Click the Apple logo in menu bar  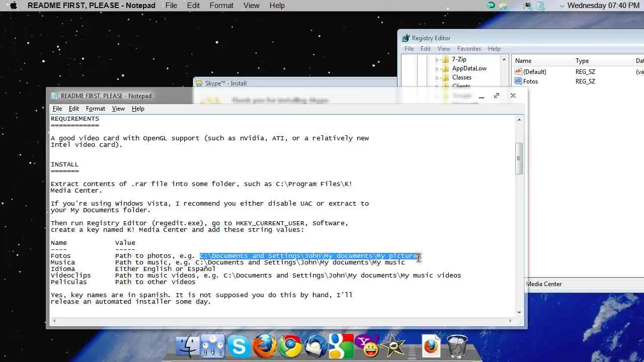(x=14, y=5)
